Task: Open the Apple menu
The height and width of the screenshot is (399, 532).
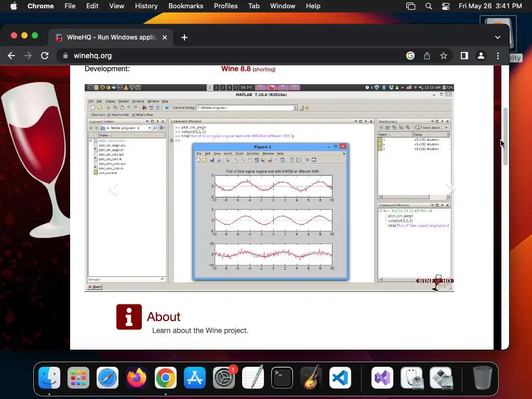Action: [x=14, y=6]
